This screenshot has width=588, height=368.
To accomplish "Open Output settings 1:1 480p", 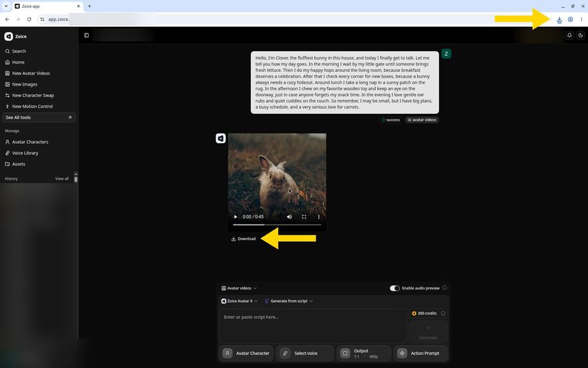I will (363, 354).
